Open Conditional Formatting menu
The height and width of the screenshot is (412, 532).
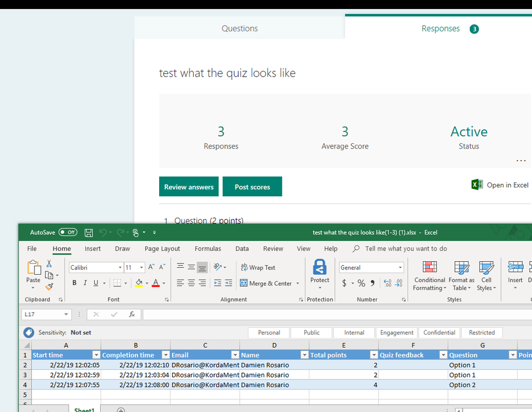pyautogui.click(x=430, y=276)
